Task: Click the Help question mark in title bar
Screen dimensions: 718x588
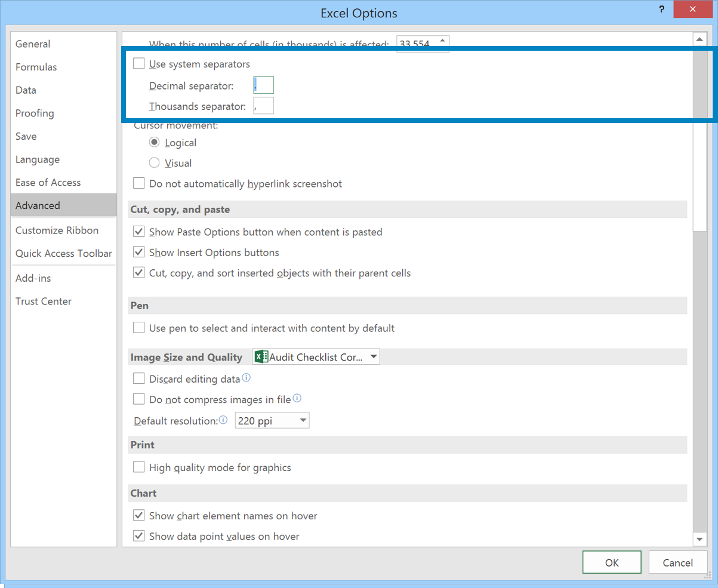Action: click(661, 10)
